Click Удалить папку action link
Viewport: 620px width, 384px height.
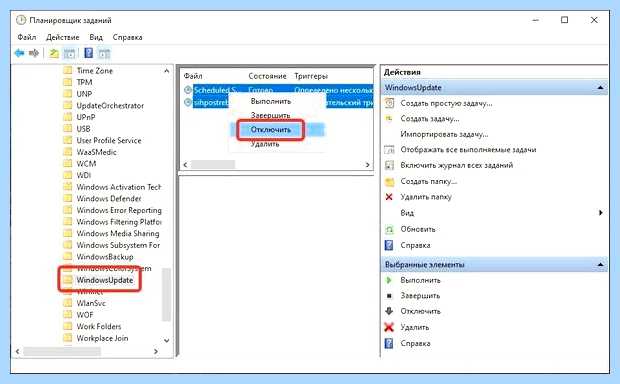point(426,197)
